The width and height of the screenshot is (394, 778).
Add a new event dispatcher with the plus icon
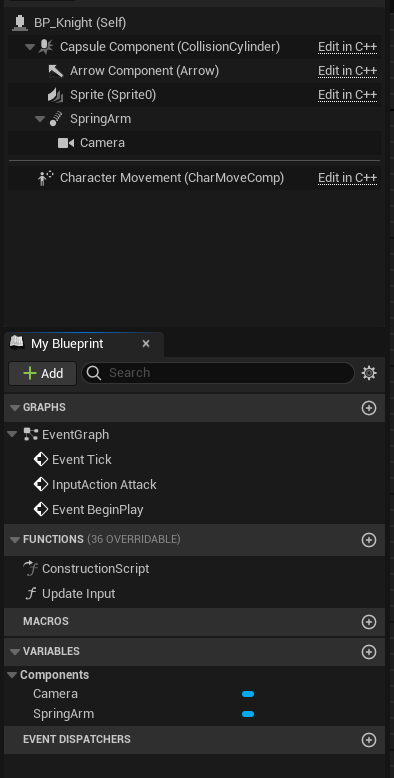[x=369, y=740]
